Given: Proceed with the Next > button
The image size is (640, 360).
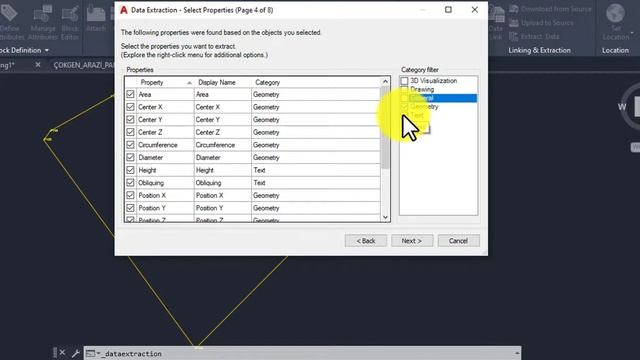Looking at the screenshot, I should pos(411,241).
